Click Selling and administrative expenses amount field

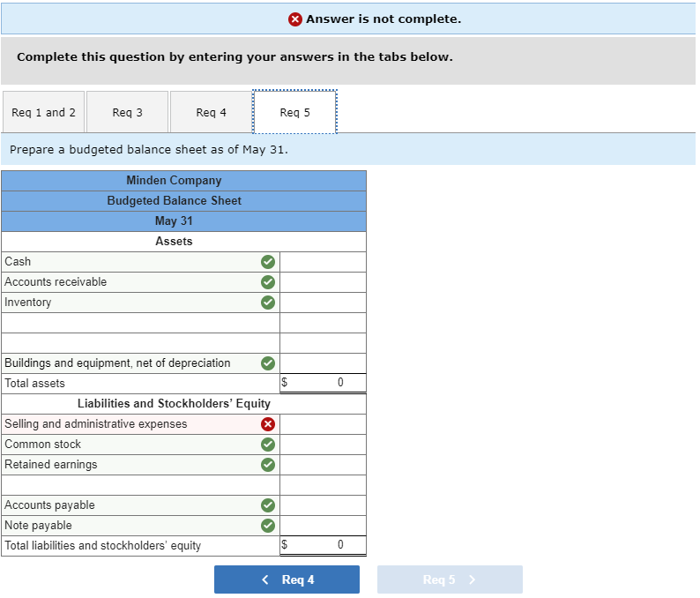[323, 424]
